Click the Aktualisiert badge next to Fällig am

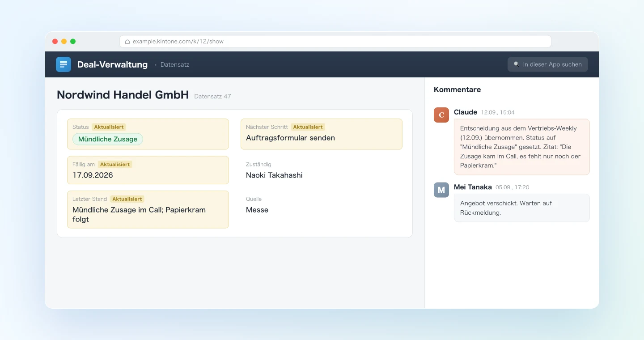[x=115, y=164]
